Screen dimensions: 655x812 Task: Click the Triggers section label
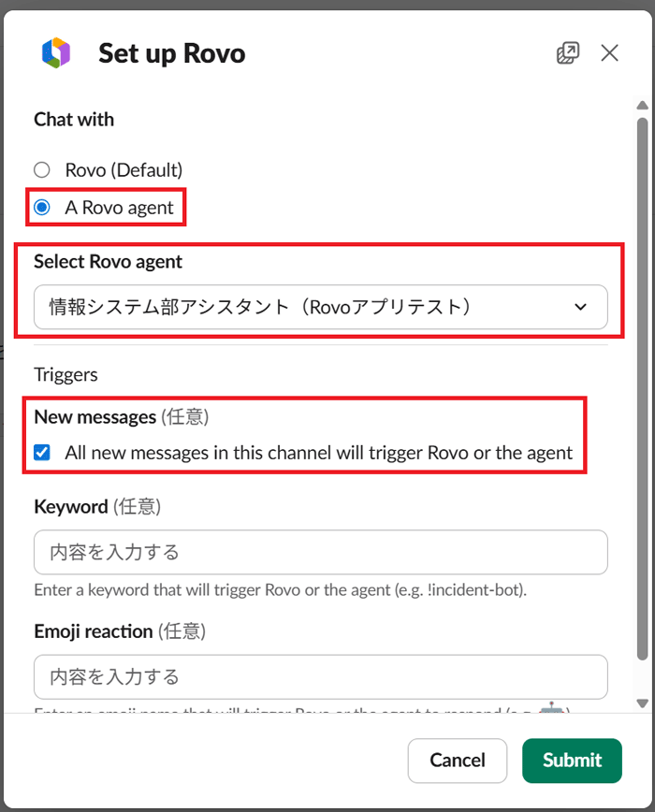[x=65, y=374]
